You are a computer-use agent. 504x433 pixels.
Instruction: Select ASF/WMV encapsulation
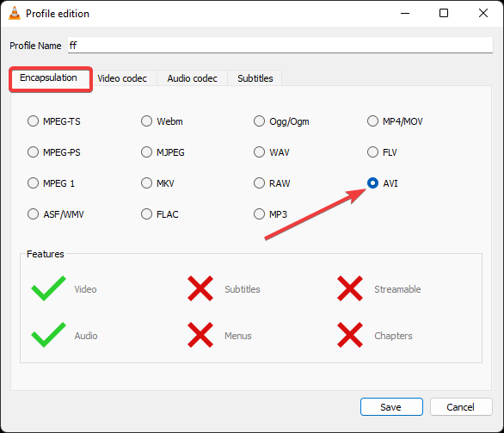pos(33,214)
